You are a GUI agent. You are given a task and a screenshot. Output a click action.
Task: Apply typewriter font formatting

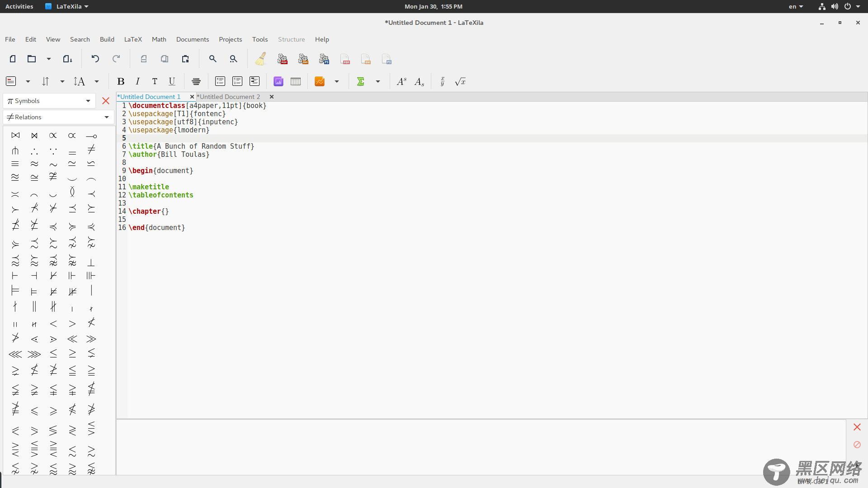click(155, 81)
